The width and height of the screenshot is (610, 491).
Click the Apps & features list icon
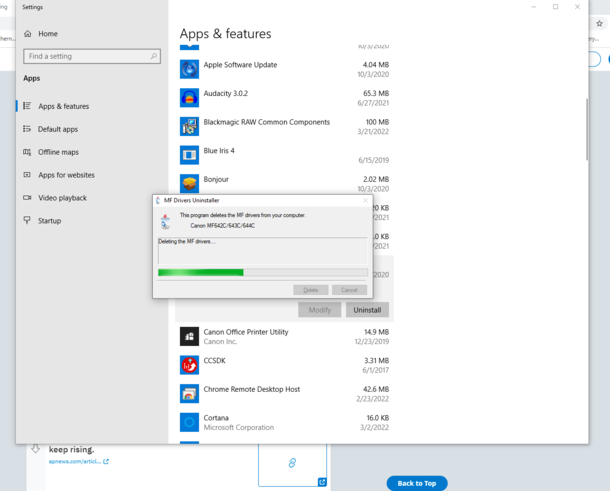(27, 106)
